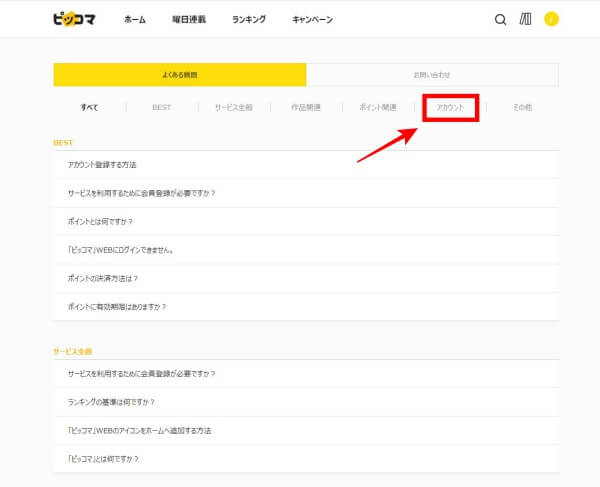Open キャンペーン navigation item
Viewport: 600px width, 487px height.
point(312,19)
